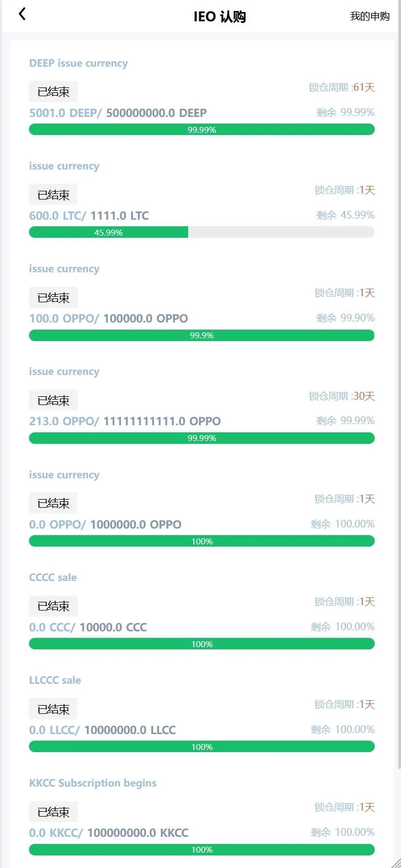Select 已结束 button in the LLCCC sale

coord(53,709)
